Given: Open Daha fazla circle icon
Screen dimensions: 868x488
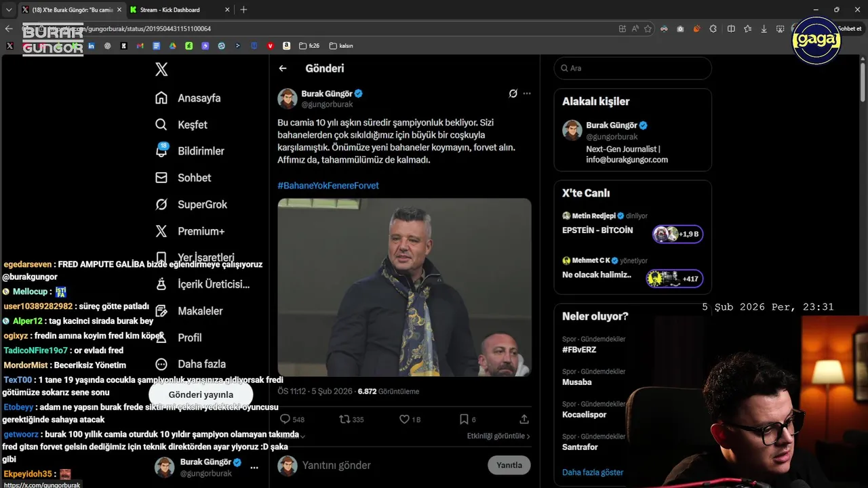Looking at the screenshot, I should click(x=161, y=364).
